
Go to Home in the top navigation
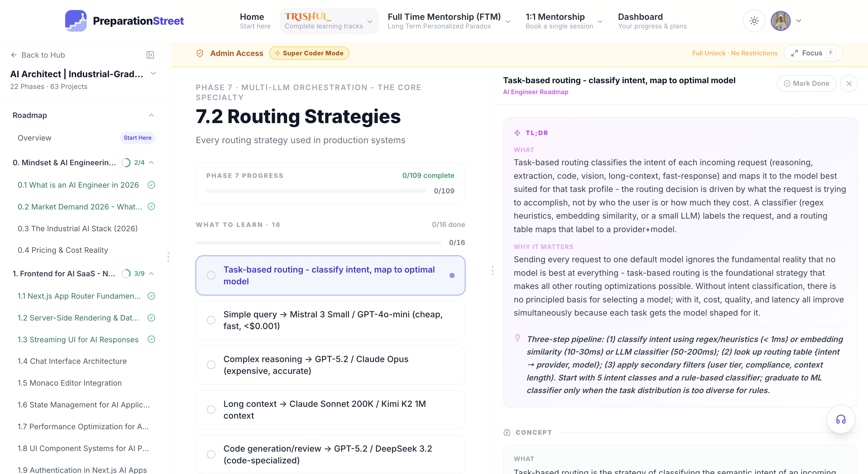point(255,21)
